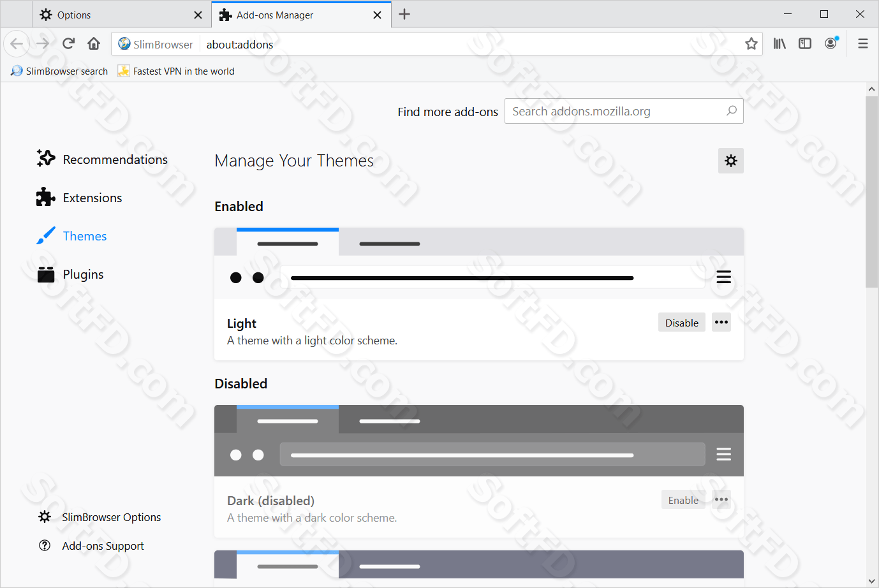879x588 pixels.
Task: Bookmark this page with the star
Action: tap(751, 44)
